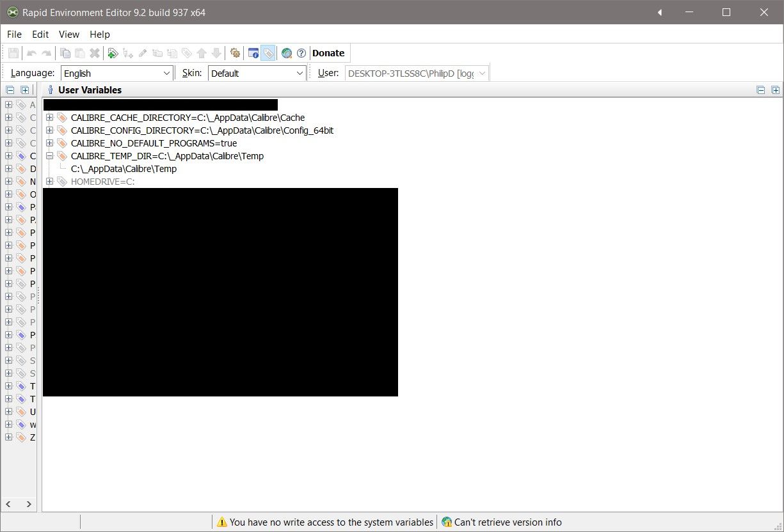Click the left arrow icon in title bar
The height and width of the screenshot is (532, 784).
tap(659, 12)
